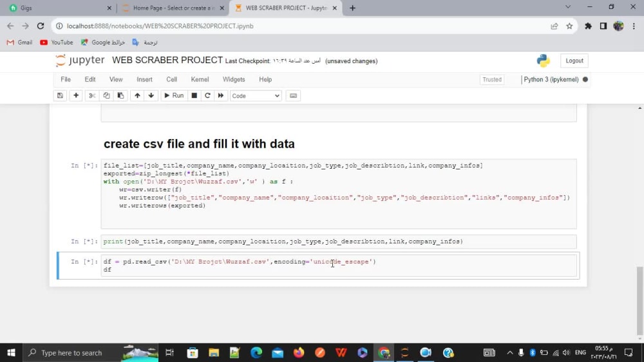
Task: Open the File menu
Action: pyautogui.click(x=66, y=79)
